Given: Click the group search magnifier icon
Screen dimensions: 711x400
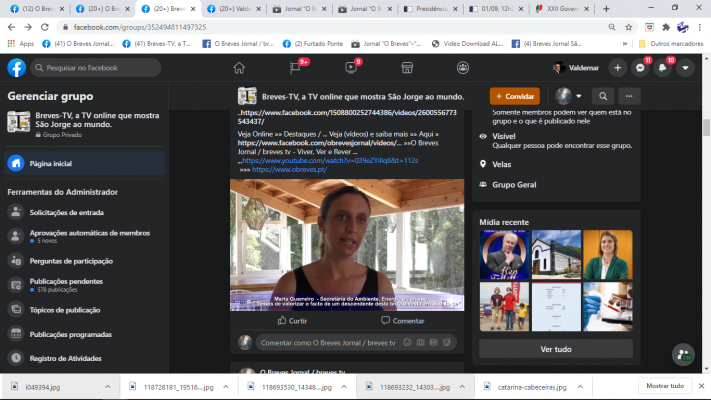Looking at the screenshot, I should [x=603, y=96].
